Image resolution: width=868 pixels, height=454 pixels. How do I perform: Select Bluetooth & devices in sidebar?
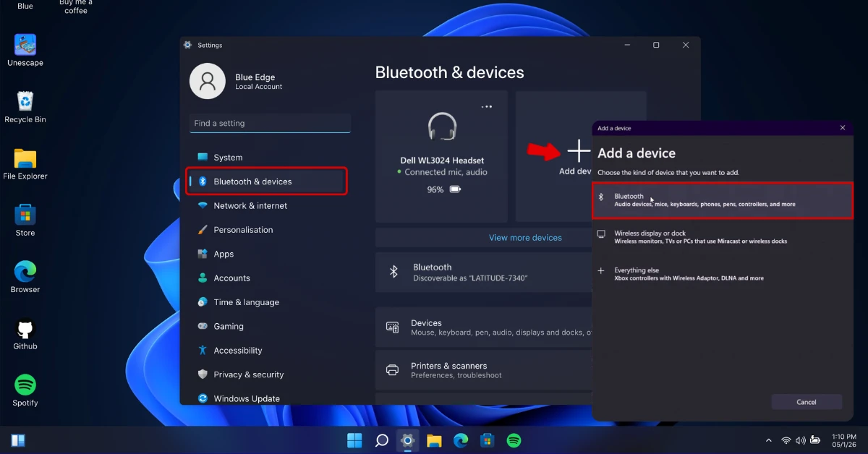(268, 181)
